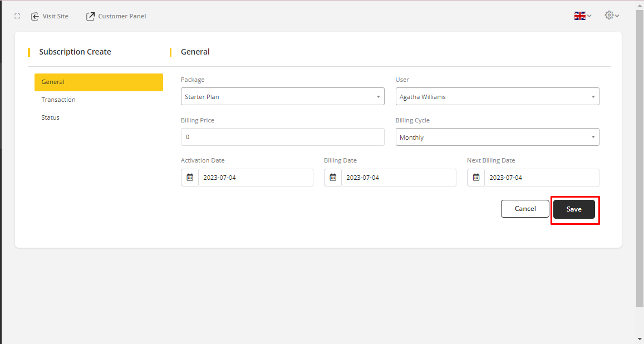Open the Billing Date calendar icon
This screenshot has height=344, width=644.
(333, 178)
